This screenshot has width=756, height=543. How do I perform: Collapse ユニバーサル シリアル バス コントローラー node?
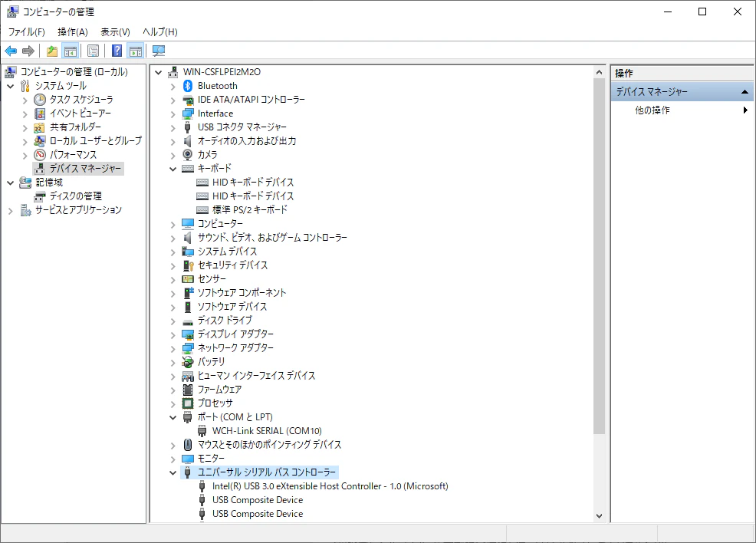click(x=173, y=472)
